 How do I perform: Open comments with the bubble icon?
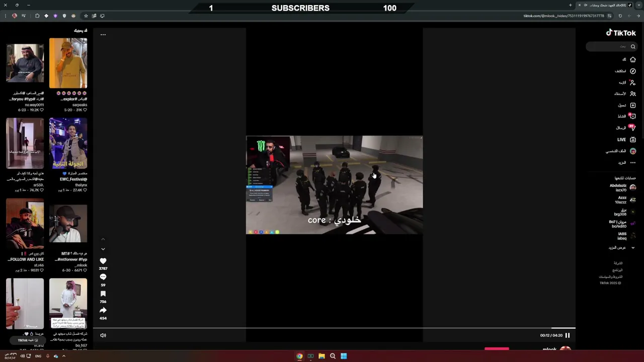[103, 277]
